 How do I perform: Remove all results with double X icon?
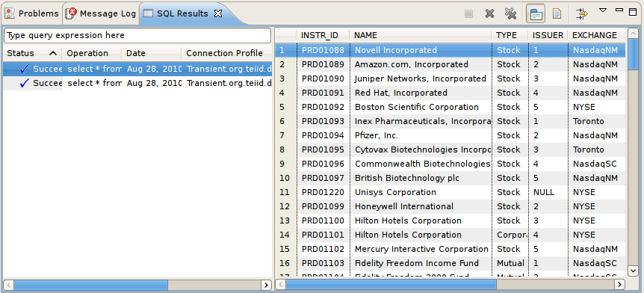tap(510, 14)
